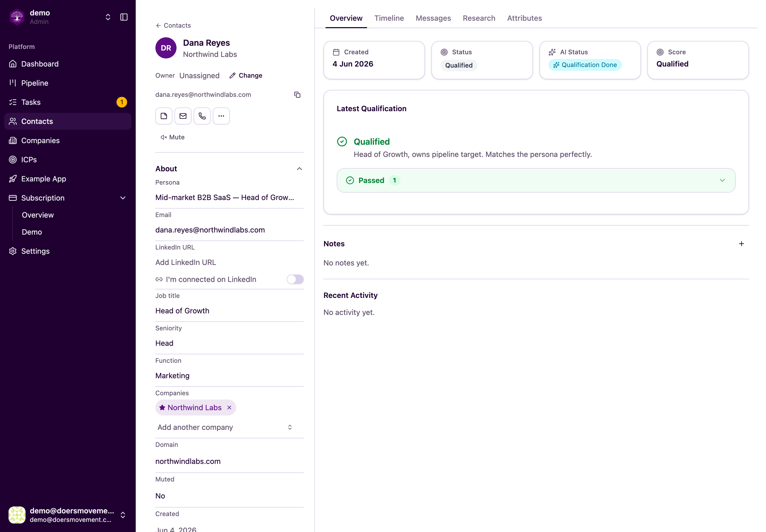This screenshot has height=532, width=766.
Task: Switch to the Messages tab
Action: pyautogui.click(x=433, y=18)
